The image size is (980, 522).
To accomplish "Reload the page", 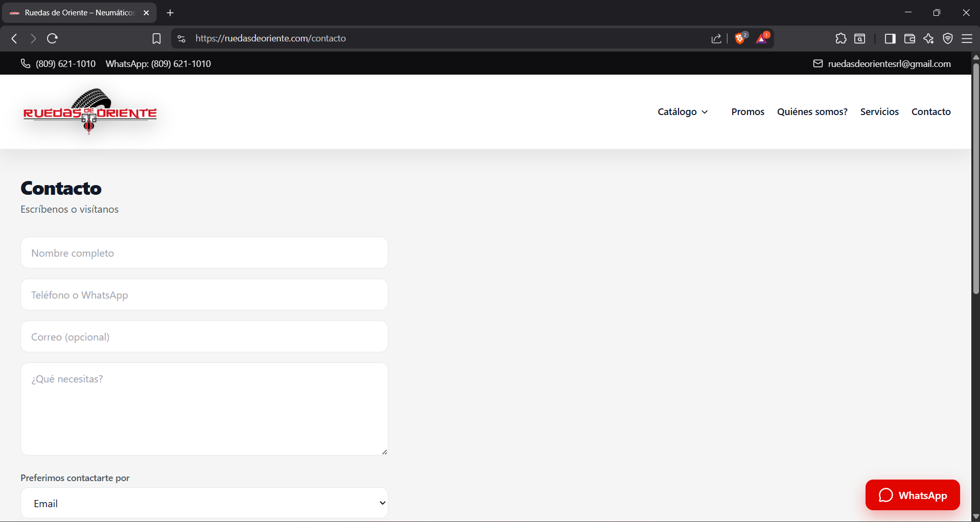I will point(52,38).
